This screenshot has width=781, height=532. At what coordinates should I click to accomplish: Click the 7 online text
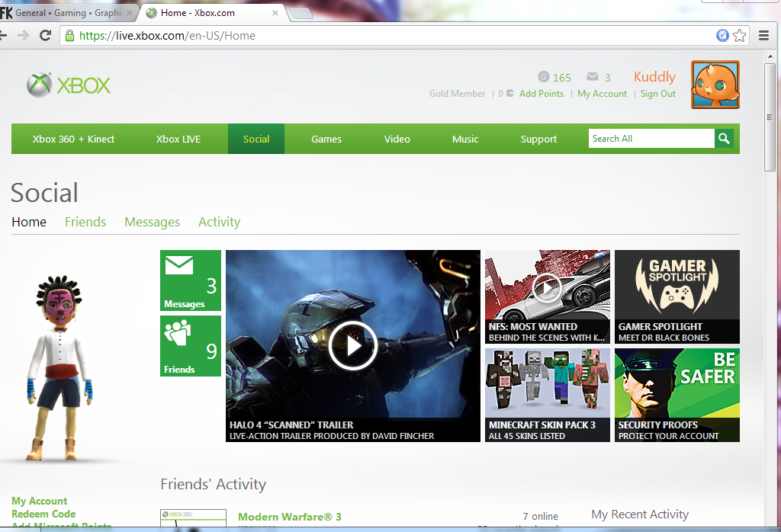541,517
